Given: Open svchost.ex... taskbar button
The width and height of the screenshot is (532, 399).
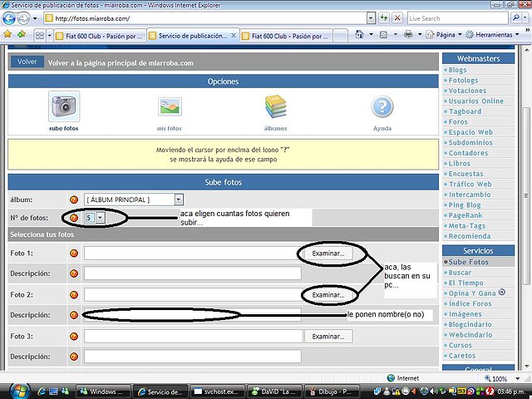Looking at the screenshot, I should (x=217, y=392).
